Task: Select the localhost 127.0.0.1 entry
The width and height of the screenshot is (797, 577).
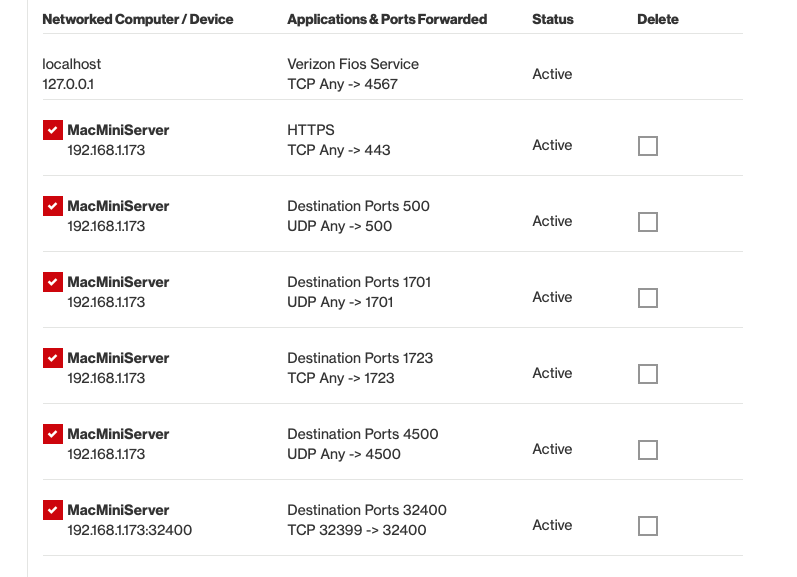Action: click(72, 74)
